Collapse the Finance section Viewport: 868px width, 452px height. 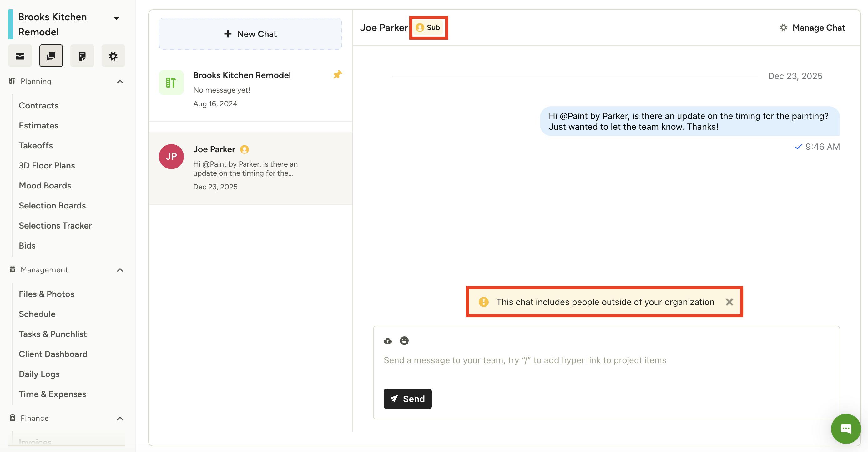tap(120, 418)
